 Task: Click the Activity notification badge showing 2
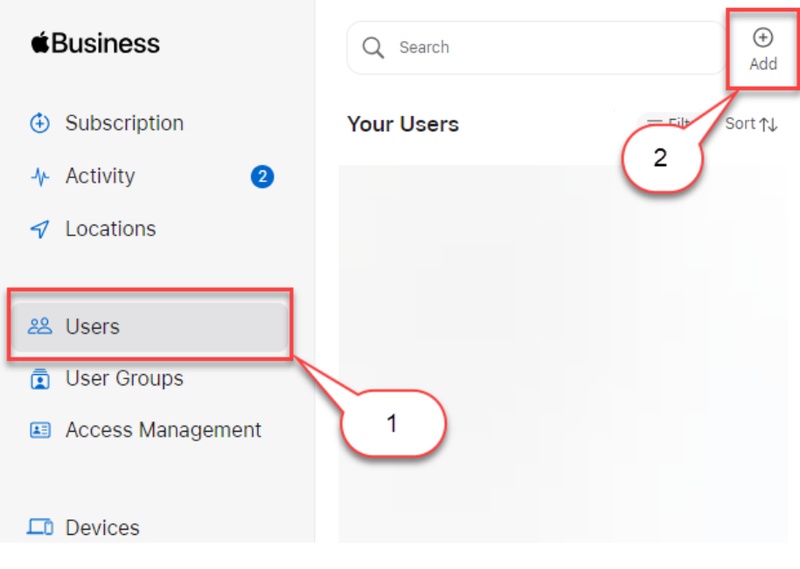pyautogui.click(x=262, y=177)
